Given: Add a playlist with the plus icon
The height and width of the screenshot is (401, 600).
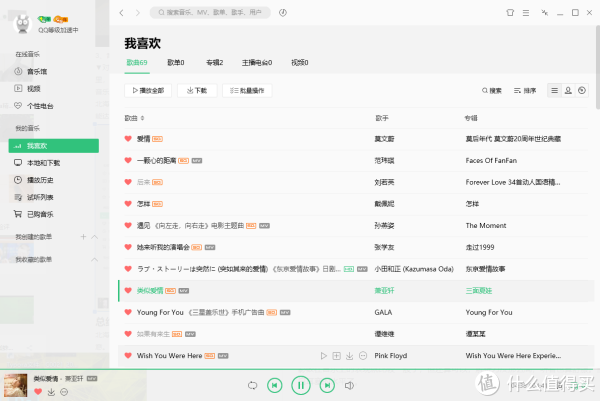Looking at the screenshot, I should [x=83, y=237].
